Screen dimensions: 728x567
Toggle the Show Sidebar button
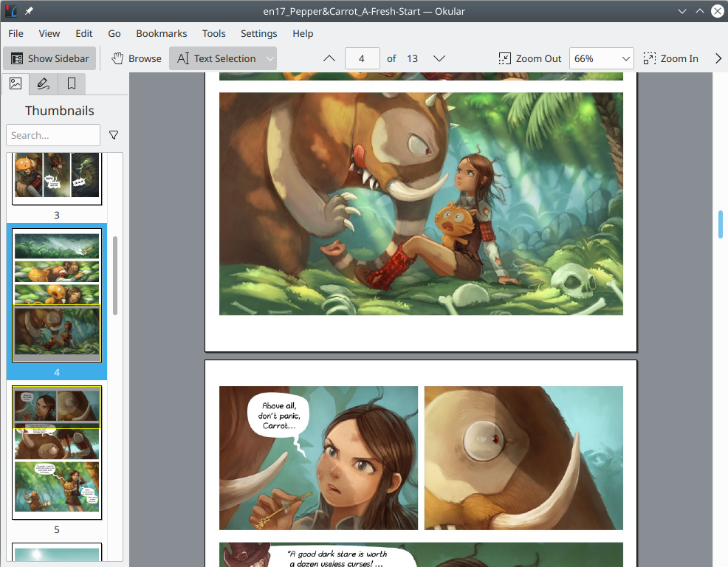[49, 58]
